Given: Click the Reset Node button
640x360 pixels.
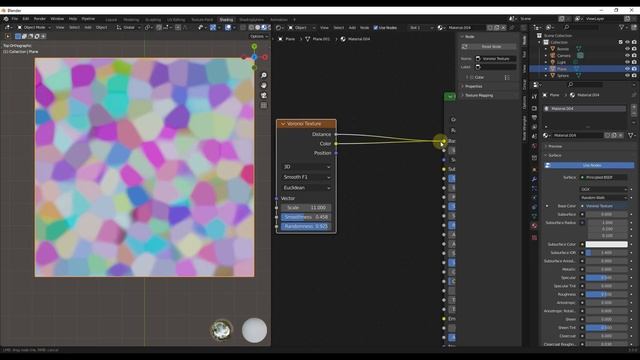Looking at the screenshot, I should click(489, 47).
